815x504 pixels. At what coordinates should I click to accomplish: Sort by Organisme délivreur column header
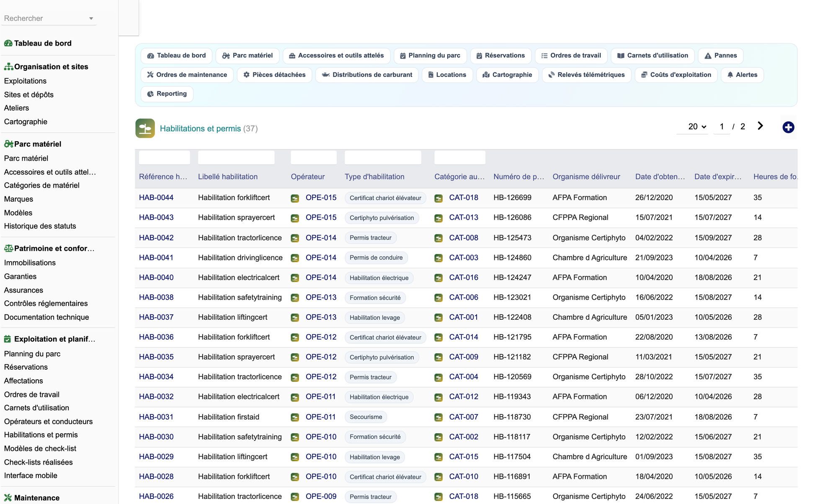[x=586, y=177]
